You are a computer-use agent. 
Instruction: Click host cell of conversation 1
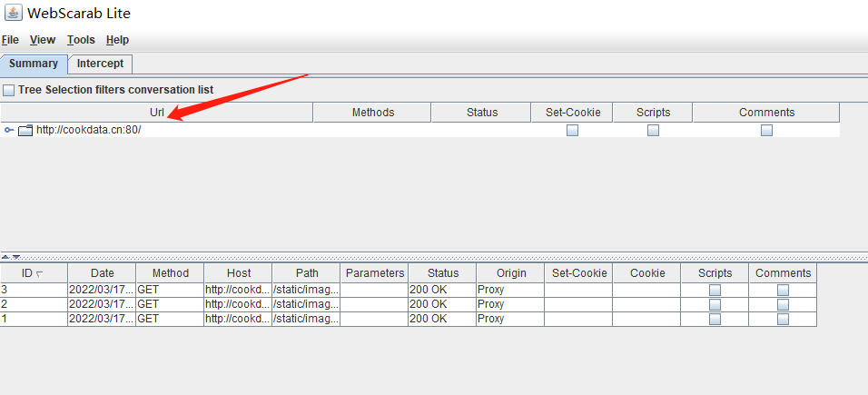pos(238,319)
